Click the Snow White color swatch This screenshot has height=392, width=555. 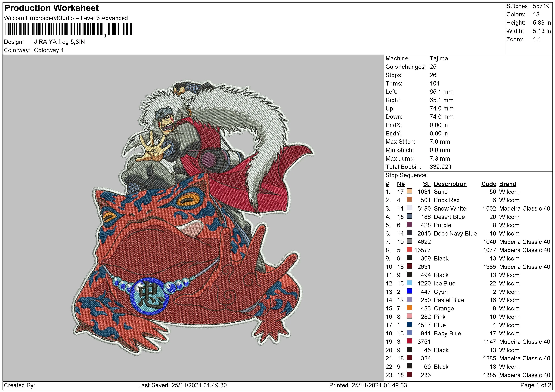pyautogui.click(x=409, y=208)
